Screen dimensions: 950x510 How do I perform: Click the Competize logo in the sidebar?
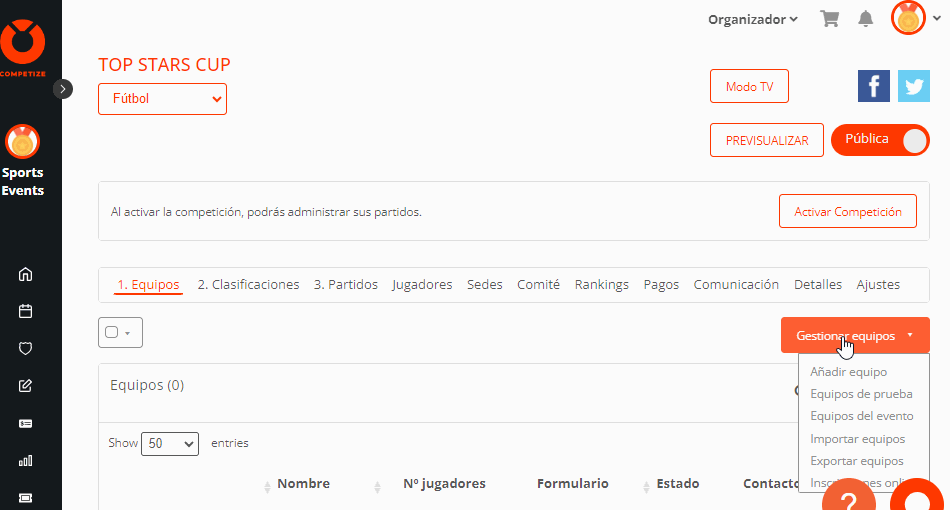tap(23, 48)
